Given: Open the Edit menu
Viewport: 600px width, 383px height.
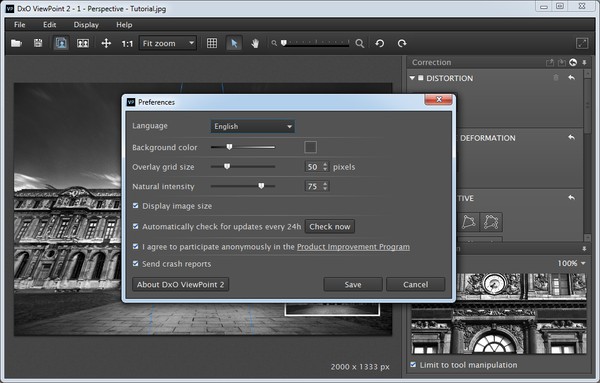Looking at the screenshot, I should (x=50, y=25).
